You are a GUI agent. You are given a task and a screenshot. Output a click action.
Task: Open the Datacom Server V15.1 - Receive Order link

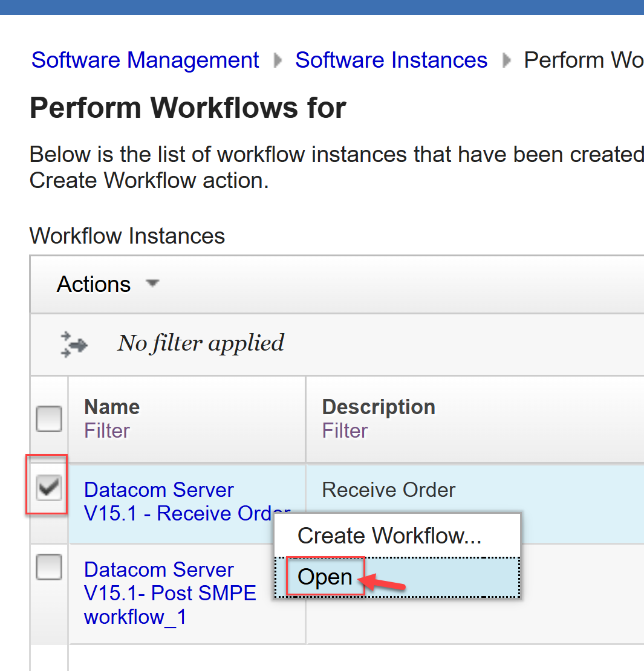pos(158,490)
